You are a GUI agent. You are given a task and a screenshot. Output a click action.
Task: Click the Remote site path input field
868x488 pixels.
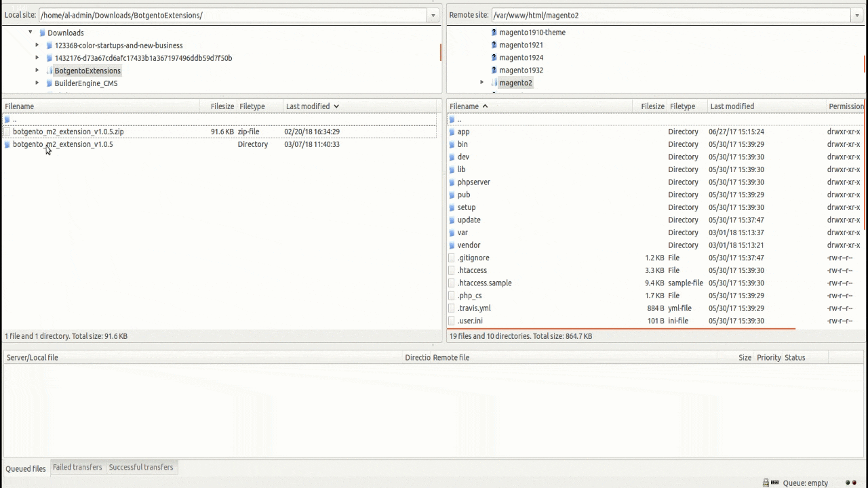[x=671, y=15]
